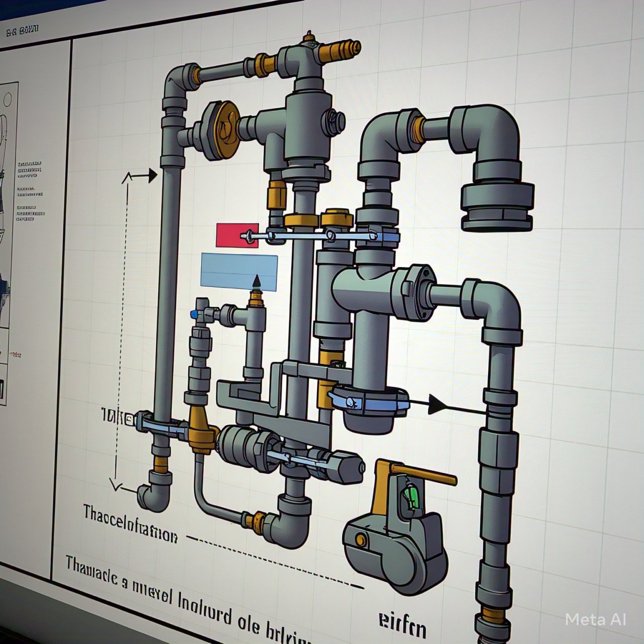Select the large pipe end cap at top right
The width and height of the screenshot is (644, 644).
click(497, 206)
